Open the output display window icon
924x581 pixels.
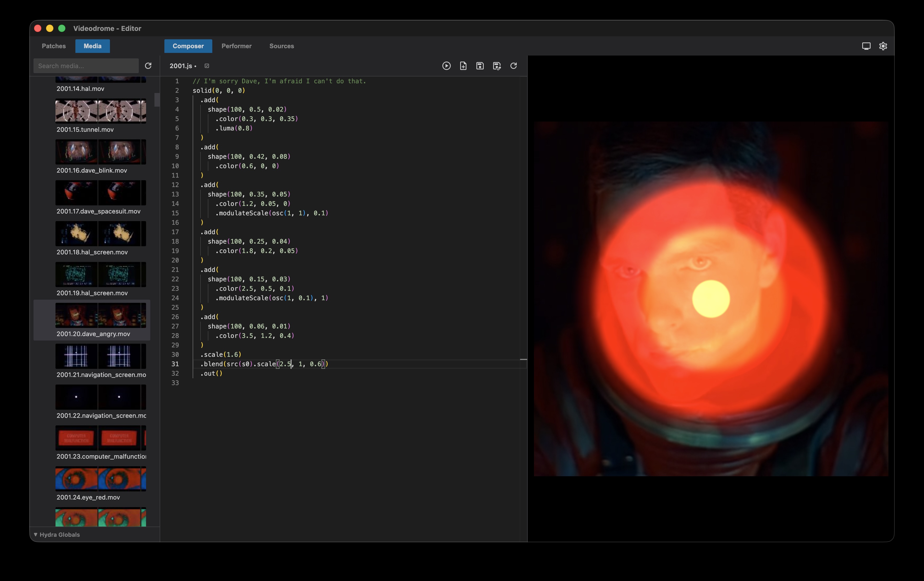[x=866, y=46]
